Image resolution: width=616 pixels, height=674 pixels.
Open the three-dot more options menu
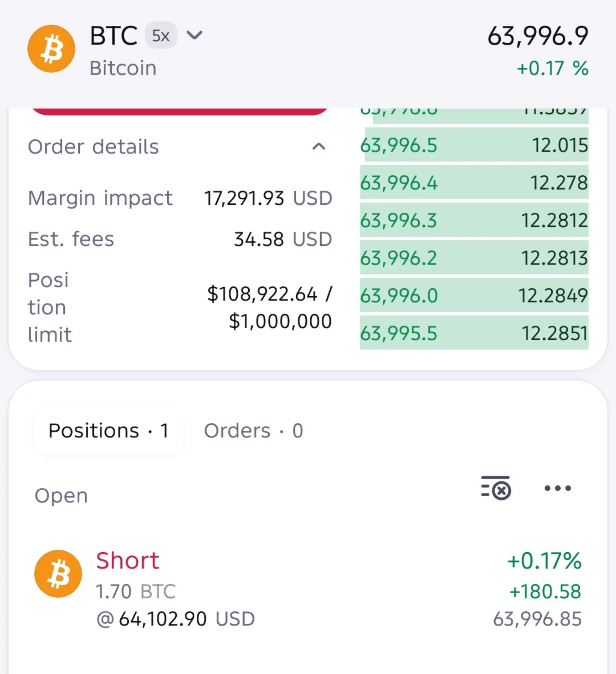[x=558, y=488]
